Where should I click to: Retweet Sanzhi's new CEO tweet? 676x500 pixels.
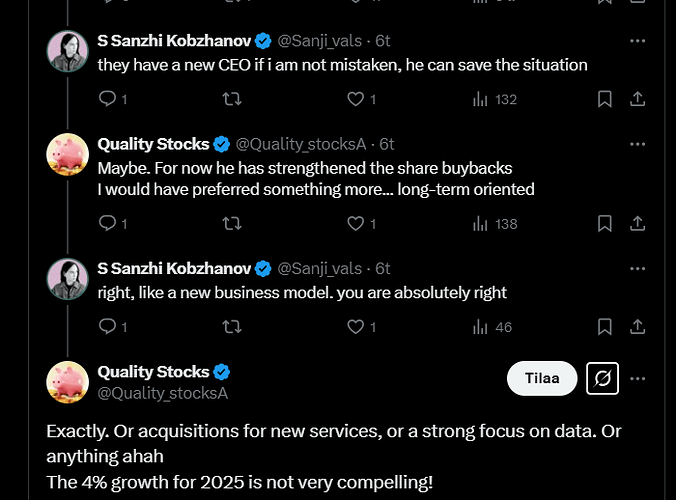click(x=232, y=99)
